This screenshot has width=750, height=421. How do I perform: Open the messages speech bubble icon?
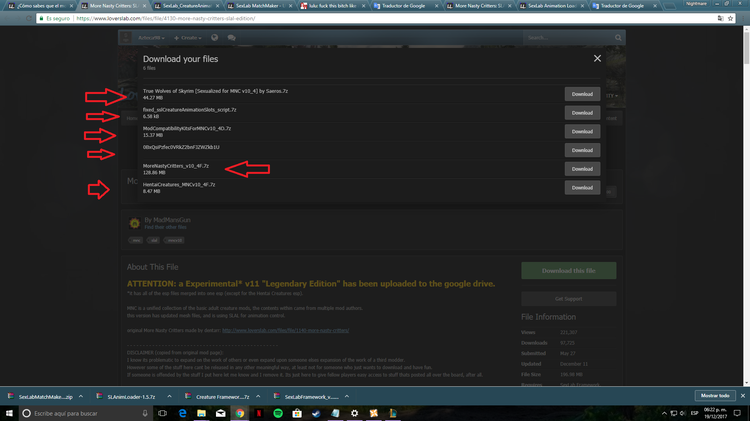click(x=232, y=38)
